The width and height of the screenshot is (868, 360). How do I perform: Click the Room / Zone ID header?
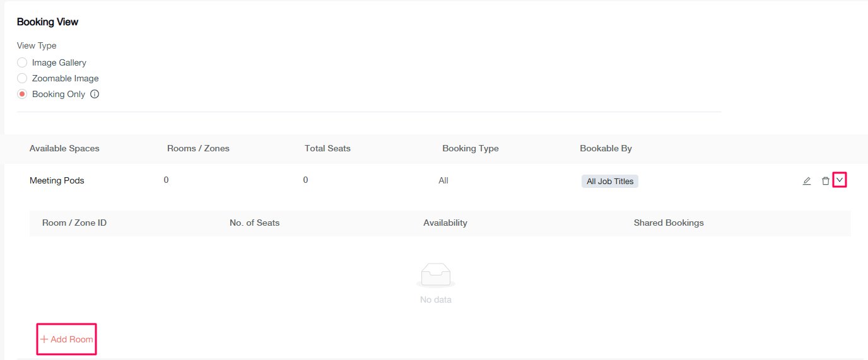[x=74, y=223]
